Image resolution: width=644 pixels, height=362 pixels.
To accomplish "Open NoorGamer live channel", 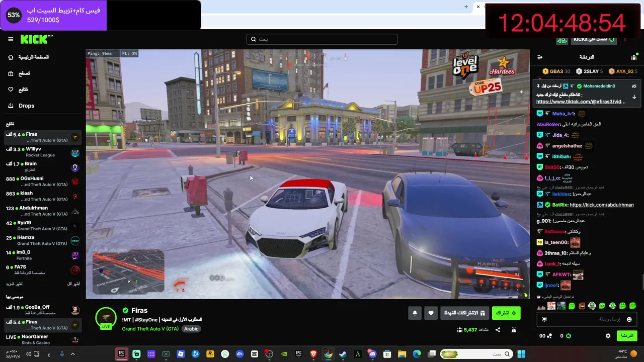I will pos(43,339).
